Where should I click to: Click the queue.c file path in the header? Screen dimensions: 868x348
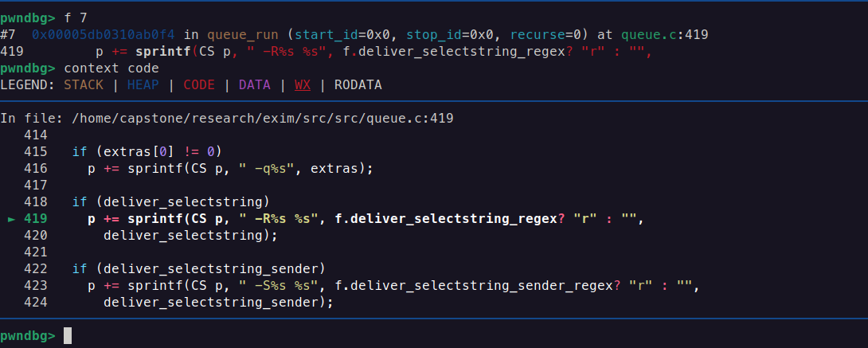(263, 119)
